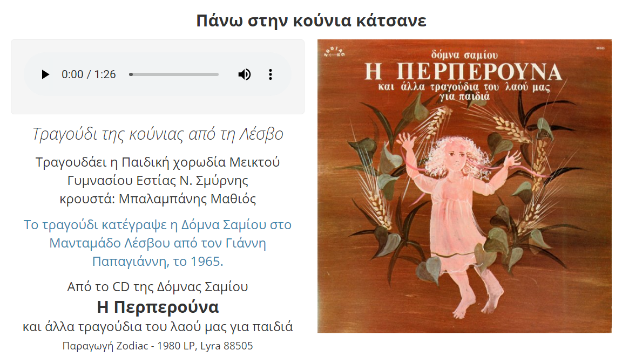Play the audio track

click(45, 74)
